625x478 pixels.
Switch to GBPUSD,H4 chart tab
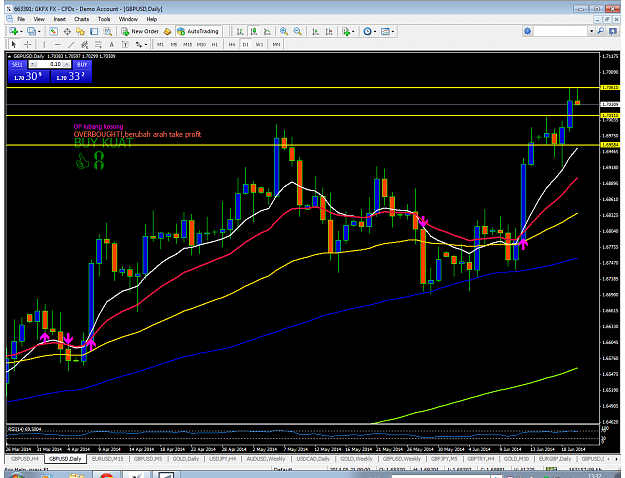[25, 459]
